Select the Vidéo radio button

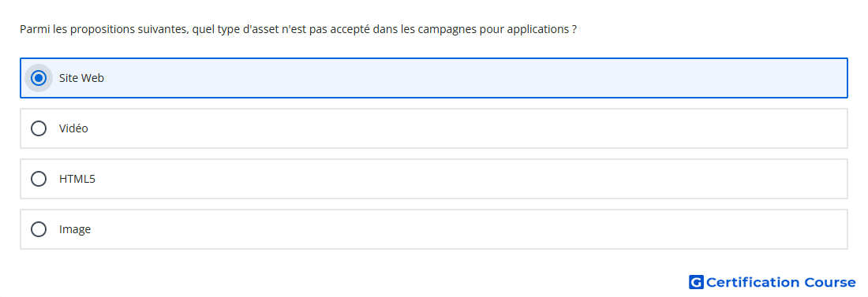pos(39,128)
